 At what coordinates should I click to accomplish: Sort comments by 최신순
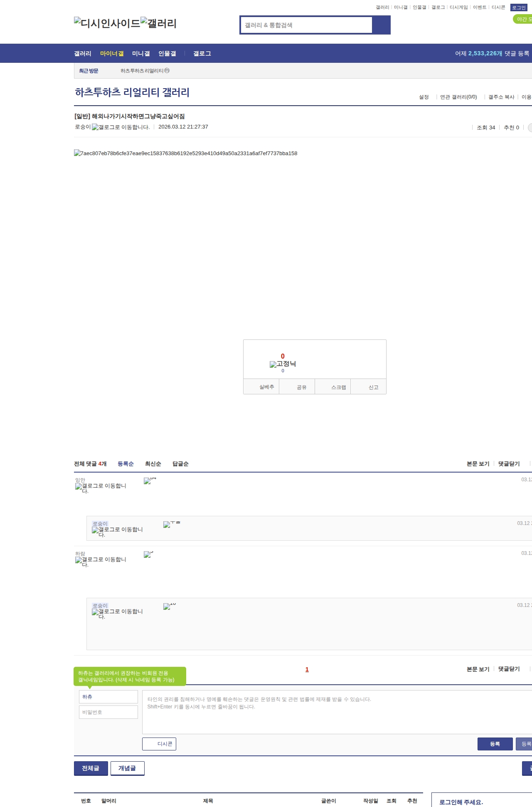pos(153,464)
